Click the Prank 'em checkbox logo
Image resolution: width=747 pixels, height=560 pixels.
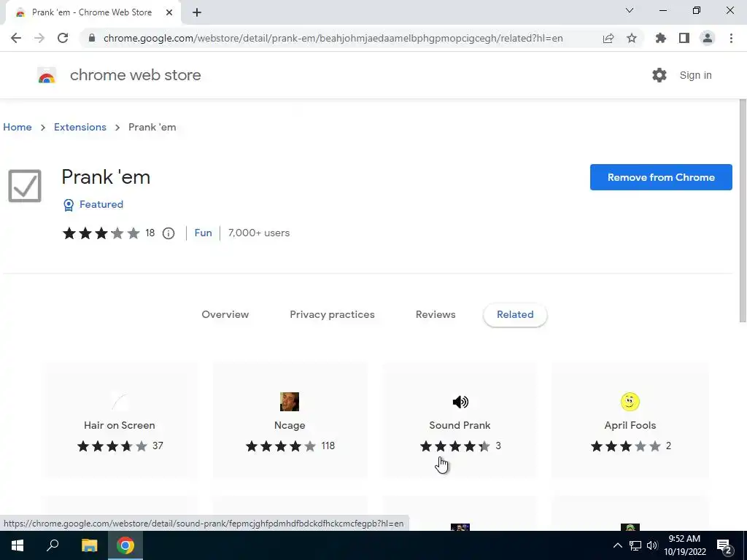25,186
